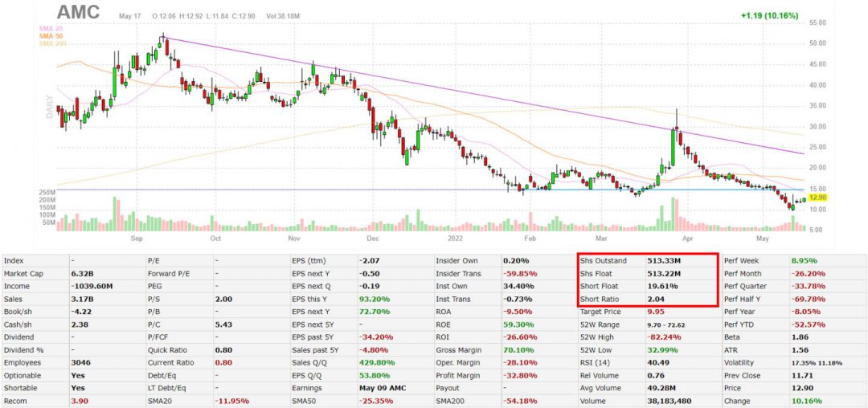
Task: Click the SMA50 value -25.35%
Action: (x=376, y=401)
